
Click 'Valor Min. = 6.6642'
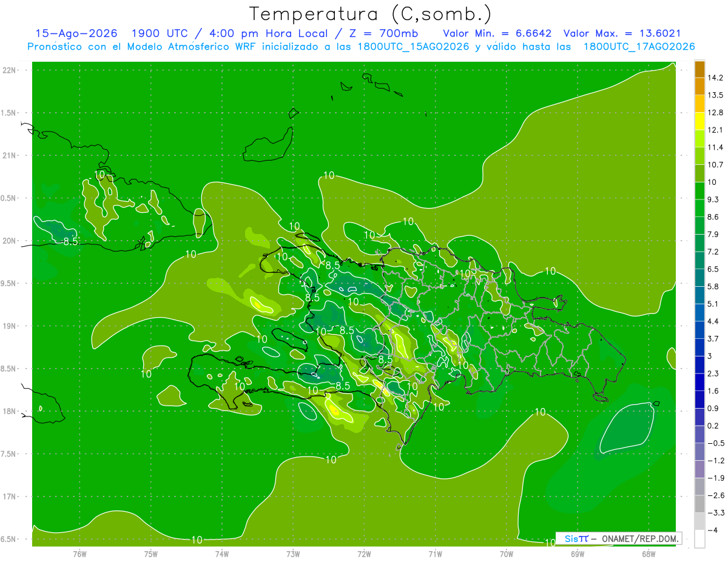pyautogui.click(x=497, y=33)
